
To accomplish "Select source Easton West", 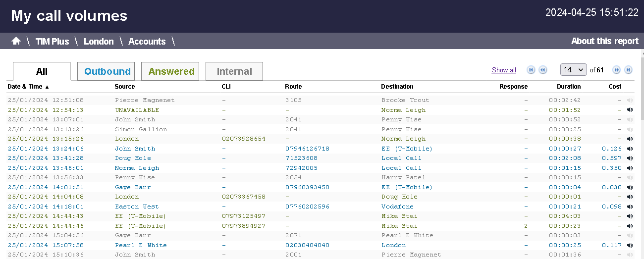I will [x=137, y=207].
